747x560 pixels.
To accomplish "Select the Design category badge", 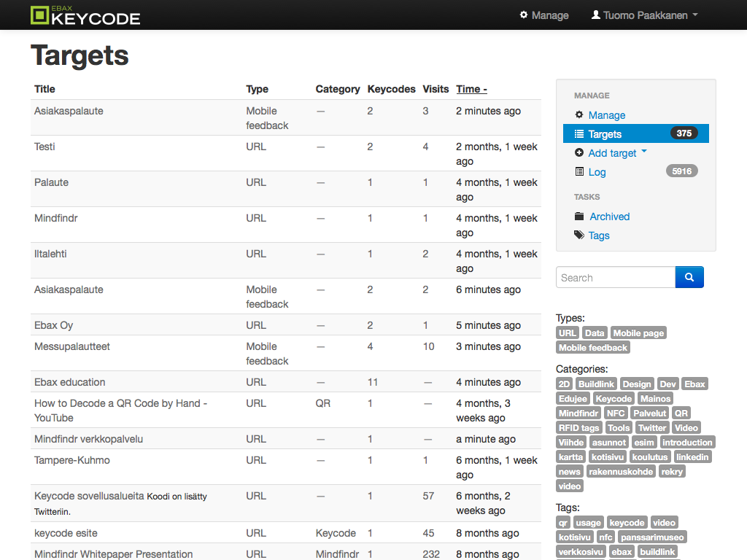I will (636, 384).
